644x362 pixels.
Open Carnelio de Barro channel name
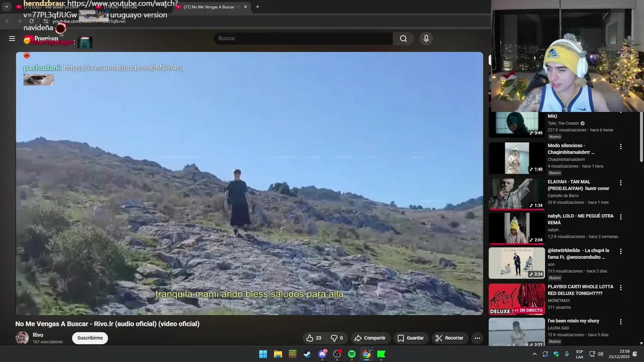(563, 196)
